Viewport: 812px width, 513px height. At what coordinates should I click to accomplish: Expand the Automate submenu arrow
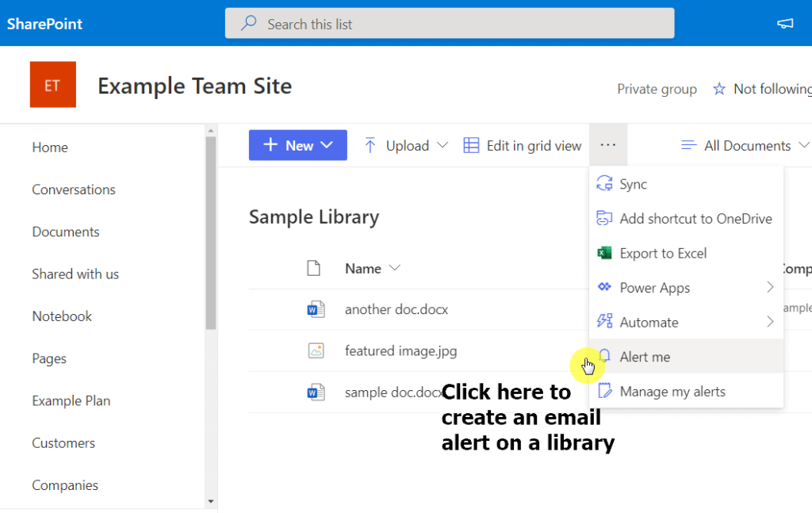[x=770, y=321]
